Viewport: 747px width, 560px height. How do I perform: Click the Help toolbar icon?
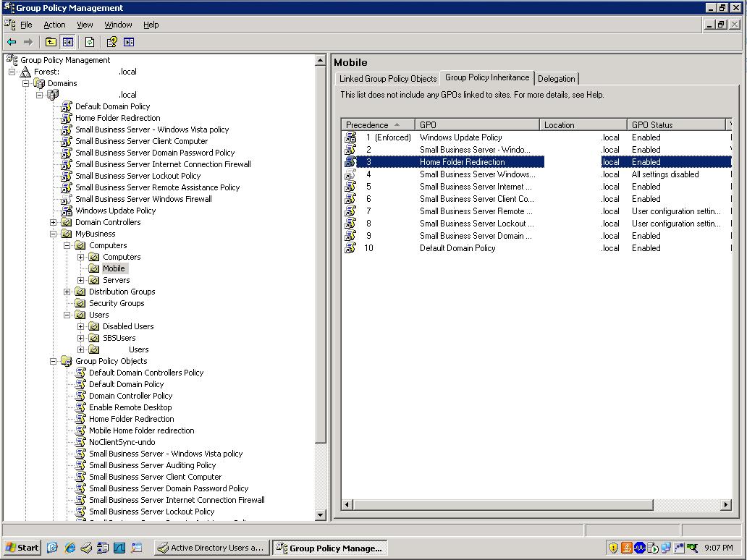(x=111, y=43)
